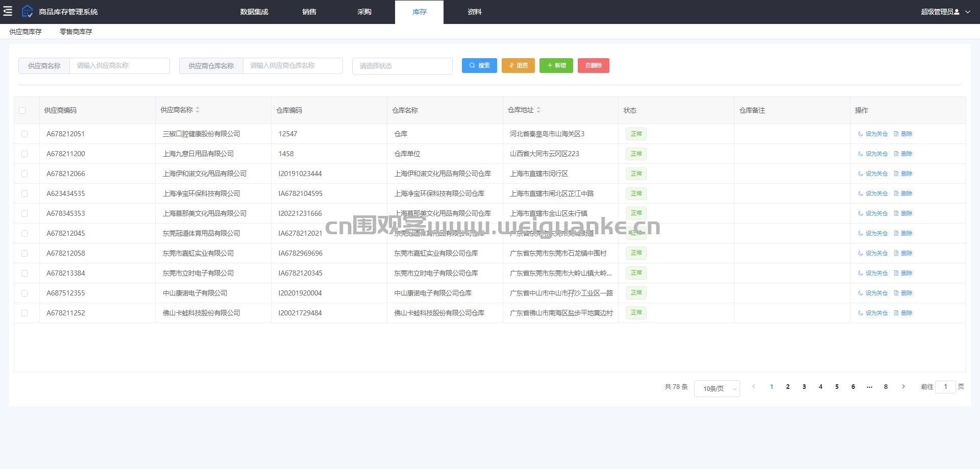The width and height of the screenshot is (980, 469).
Task: Delete row A678211252 via 删除 link
Action: click(x=903, y=313)
